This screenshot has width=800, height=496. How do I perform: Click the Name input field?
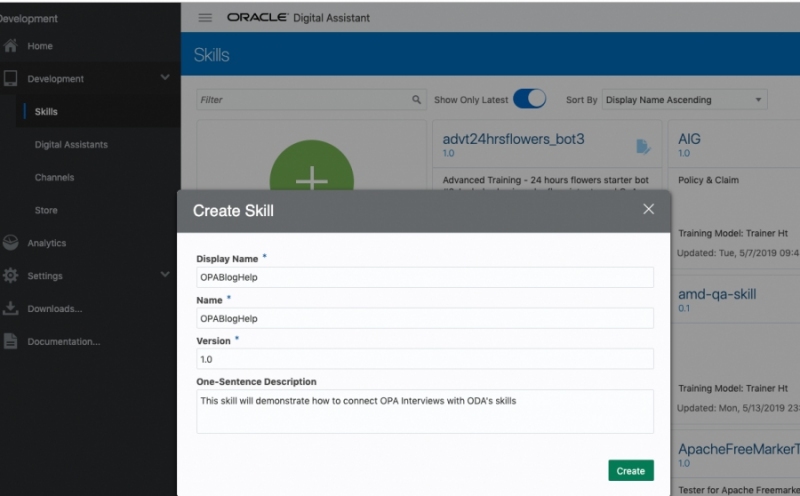point(425,318)
